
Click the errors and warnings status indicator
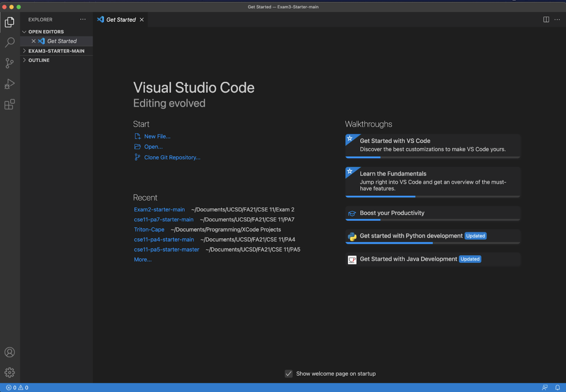[x=17, y=387]
